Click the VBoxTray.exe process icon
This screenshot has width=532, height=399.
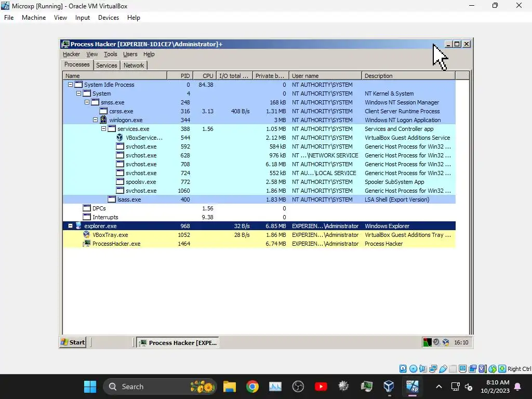point(87,234)
